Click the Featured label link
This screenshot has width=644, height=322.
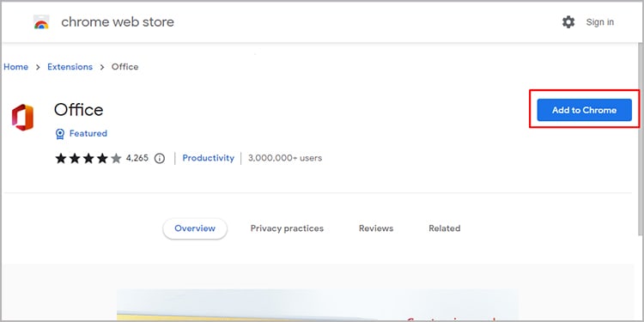point(88,133)
